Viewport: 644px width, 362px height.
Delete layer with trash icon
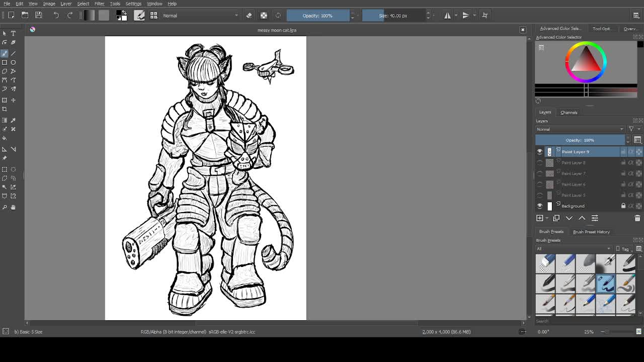click(x=637, y=218)
